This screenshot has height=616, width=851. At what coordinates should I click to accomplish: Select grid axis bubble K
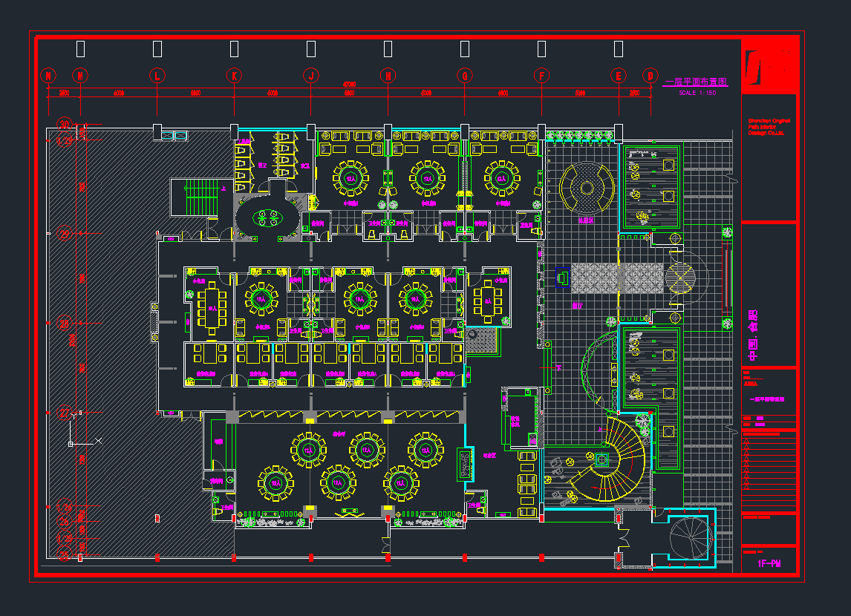(x=234, y=76)
